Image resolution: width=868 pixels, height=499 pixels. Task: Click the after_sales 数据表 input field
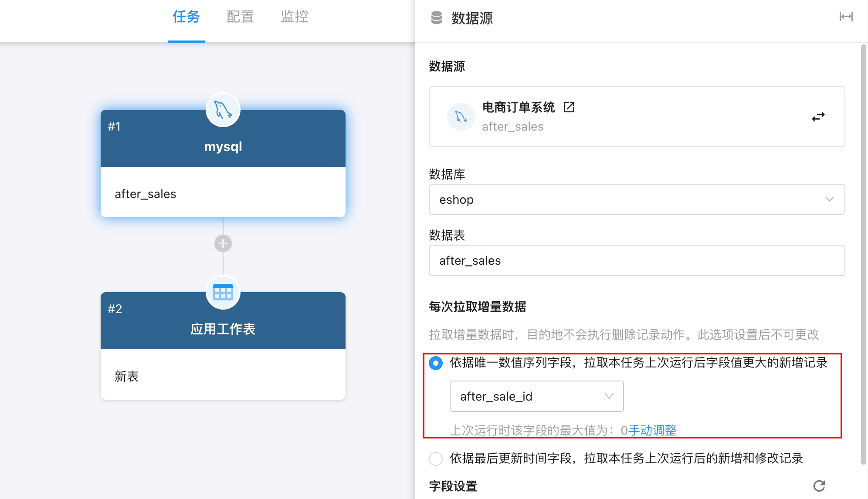click(x=636, y=260)
